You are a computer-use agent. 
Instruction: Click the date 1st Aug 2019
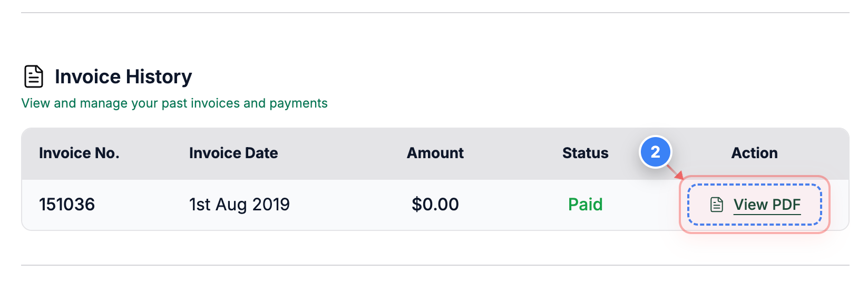[x=239, y=205]
